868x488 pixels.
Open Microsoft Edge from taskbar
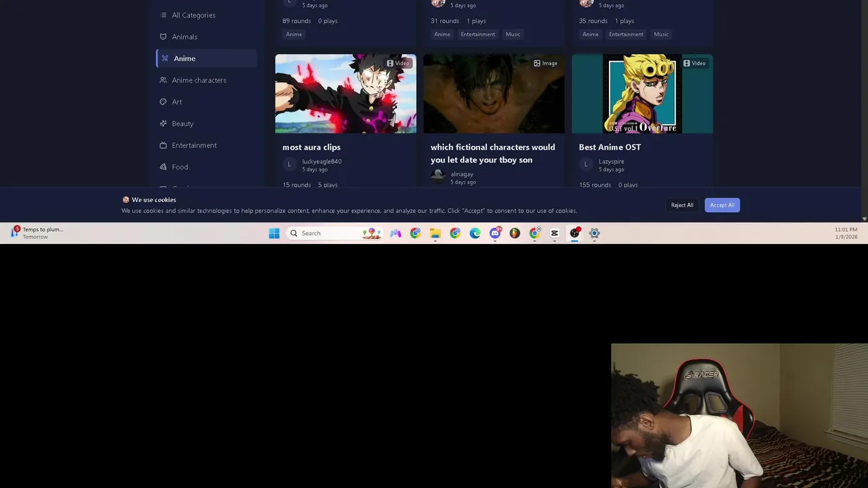click(x=475, y=233)
